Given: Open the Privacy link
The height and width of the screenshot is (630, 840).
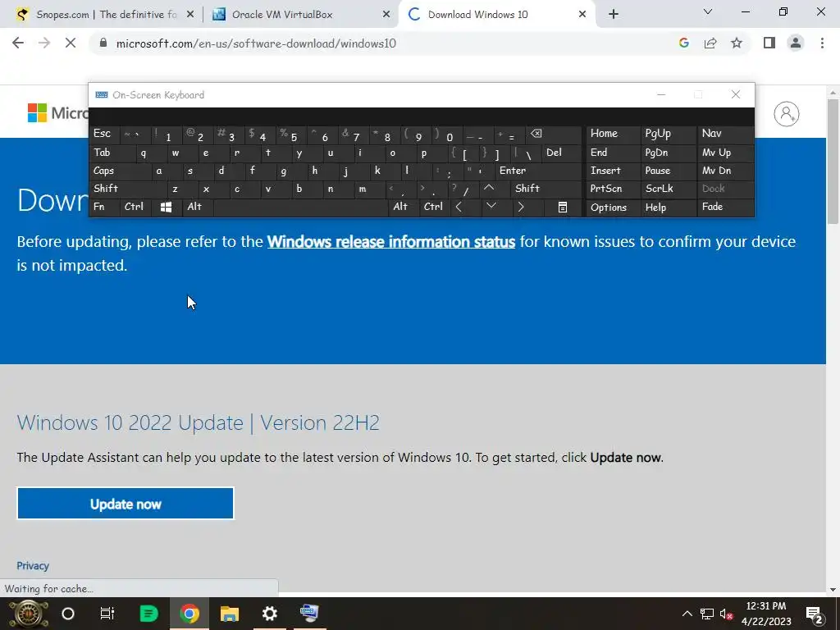Looking at the screenshot, I should (x=33, y=566).
